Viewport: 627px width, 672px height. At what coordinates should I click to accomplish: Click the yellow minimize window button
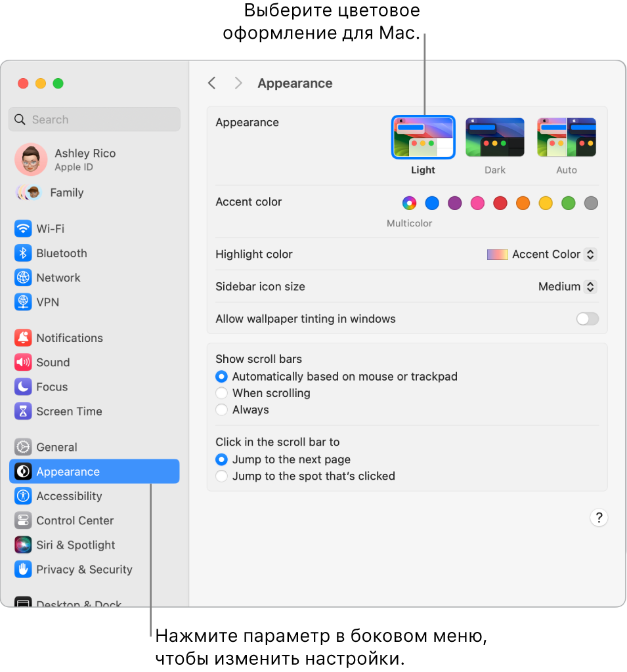pyautogui.click(x=41, y=83)
